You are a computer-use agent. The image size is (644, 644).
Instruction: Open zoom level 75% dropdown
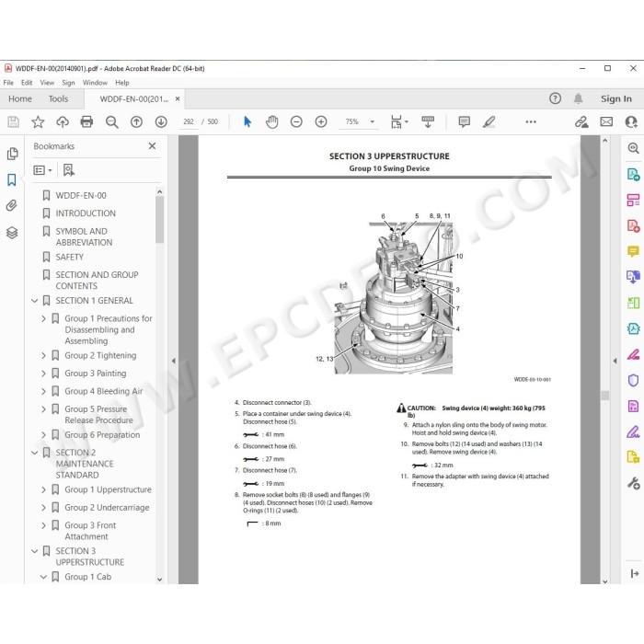click(372, 121)
